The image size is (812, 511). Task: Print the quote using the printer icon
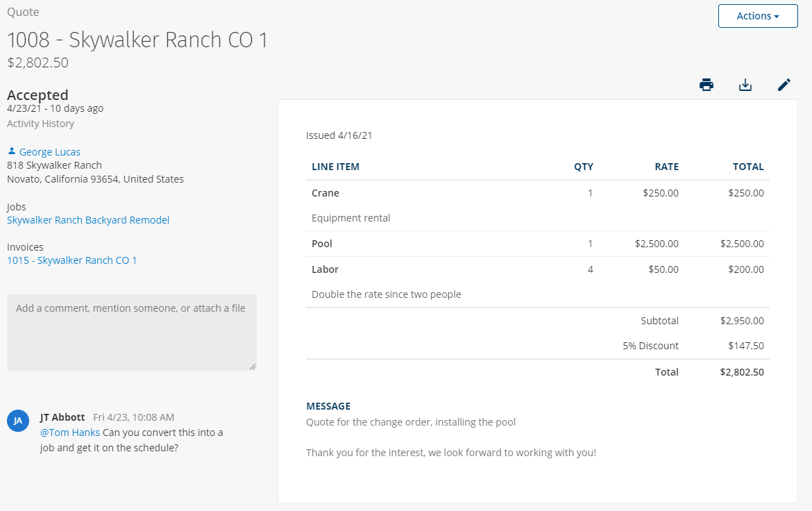click(707, 85)
